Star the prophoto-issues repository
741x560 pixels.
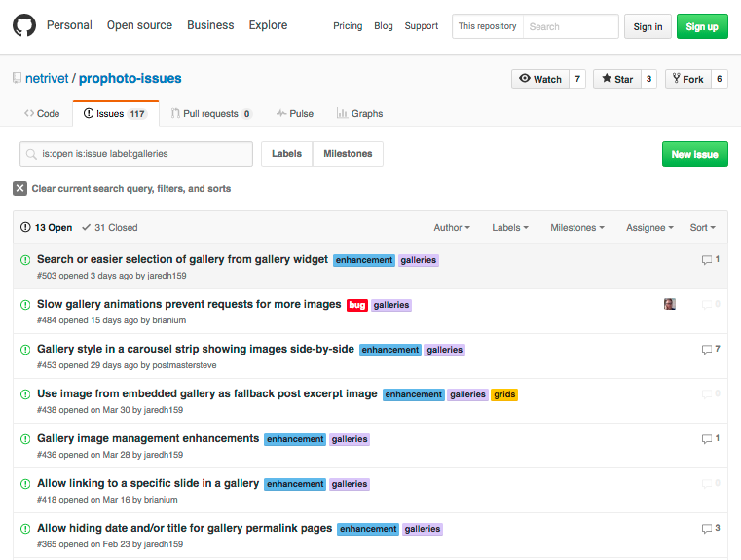click(x=617, y=79)
